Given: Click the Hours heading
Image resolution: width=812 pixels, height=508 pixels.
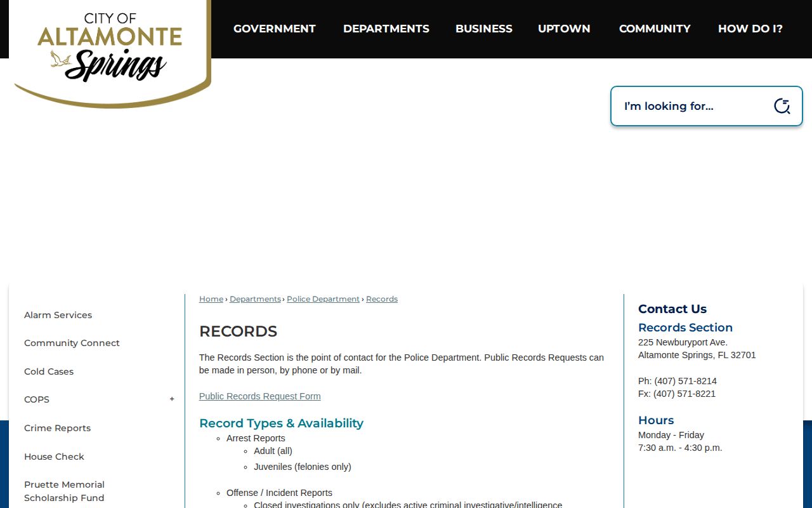Looking at the screenshot, I should (x=656, y=420).
